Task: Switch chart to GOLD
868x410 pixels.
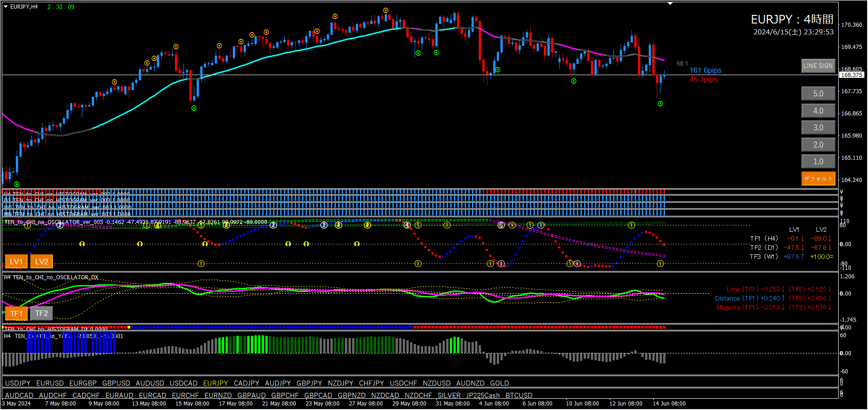Action: pyautogui.click(x=500, y=383)
